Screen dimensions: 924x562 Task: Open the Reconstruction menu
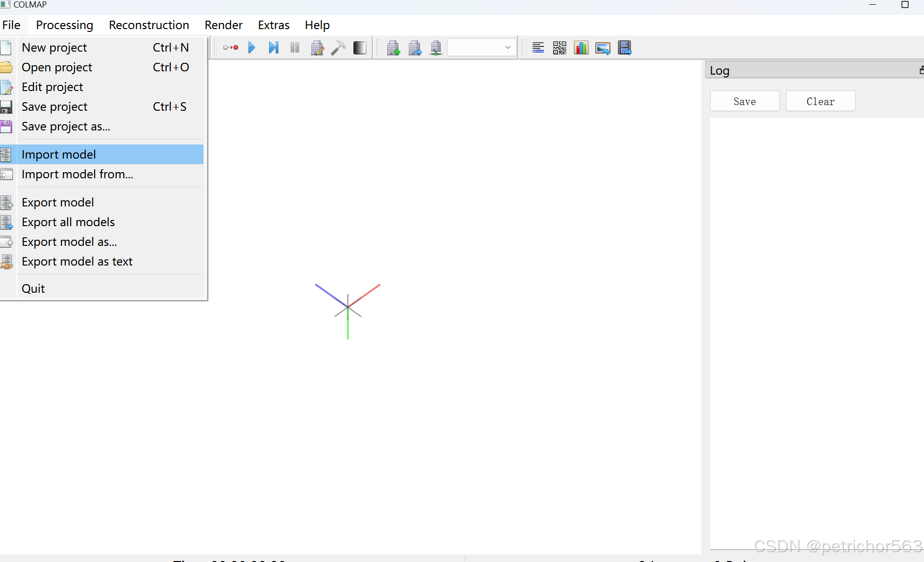[149, 25]
